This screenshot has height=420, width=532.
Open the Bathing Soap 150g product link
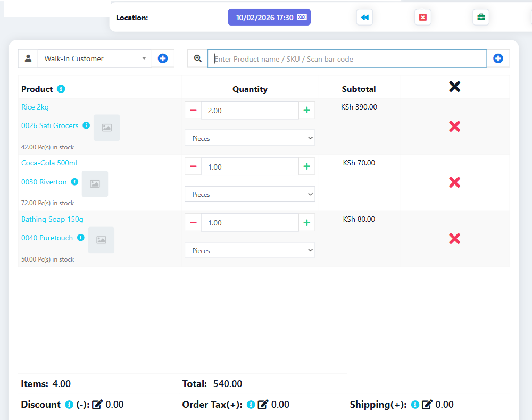52,220
